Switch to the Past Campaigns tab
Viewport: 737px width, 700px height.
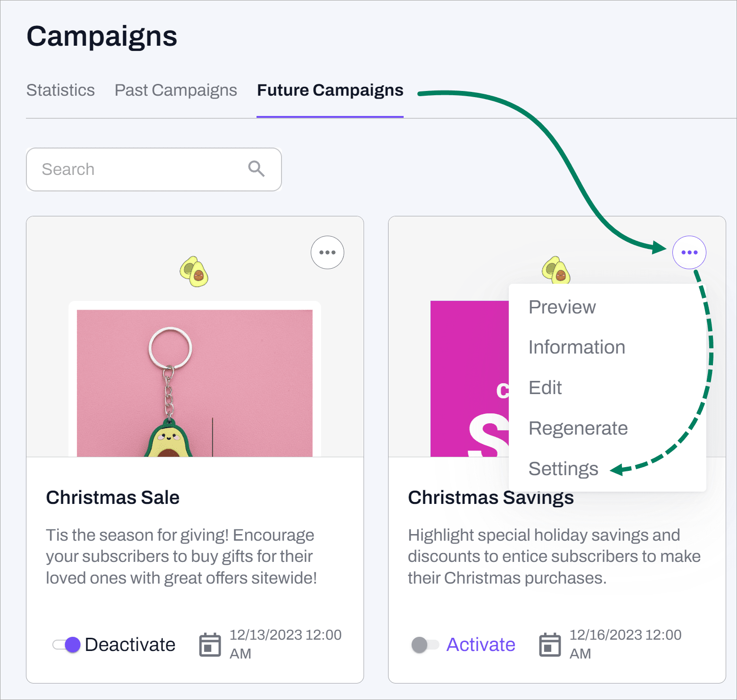coord(175,90)
